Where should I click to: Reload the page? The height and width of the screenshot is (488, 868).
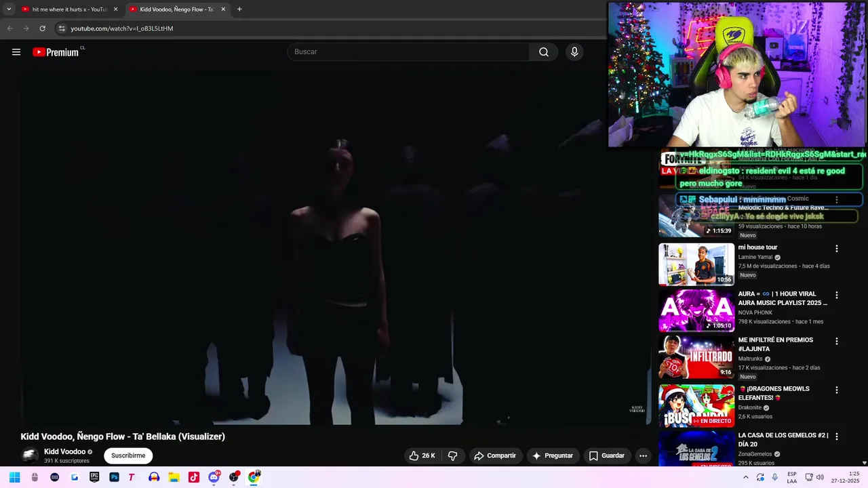42,28
